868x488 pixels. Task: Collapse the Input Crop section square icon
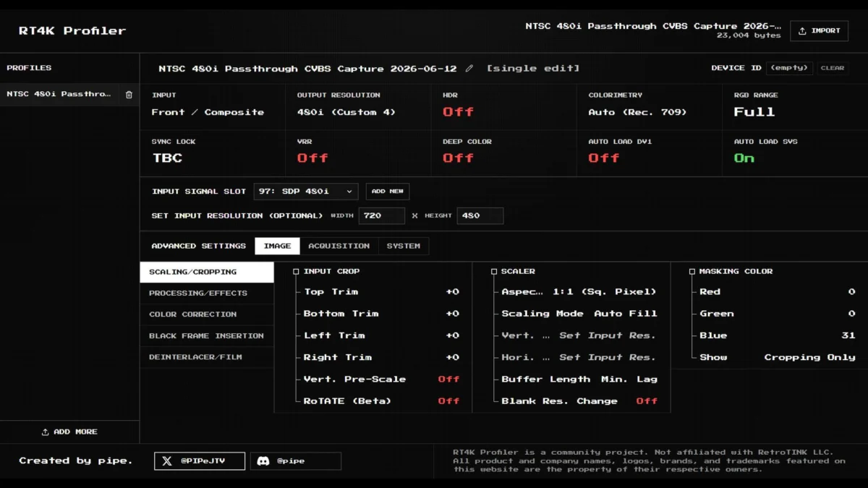(x=296, y=272)
